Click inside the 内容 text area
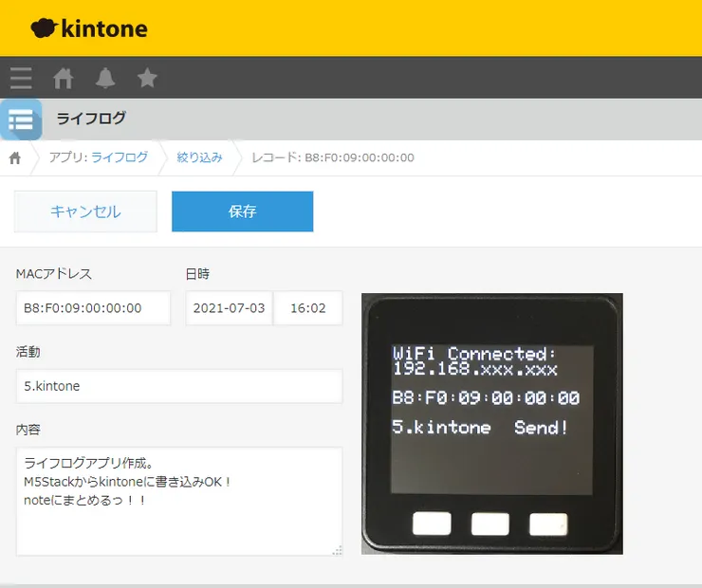 [x=179, y=501]
